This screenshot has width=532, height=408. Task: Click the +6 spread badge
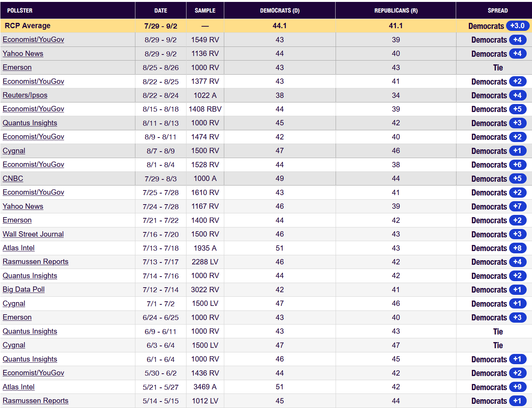click(518, 165)
